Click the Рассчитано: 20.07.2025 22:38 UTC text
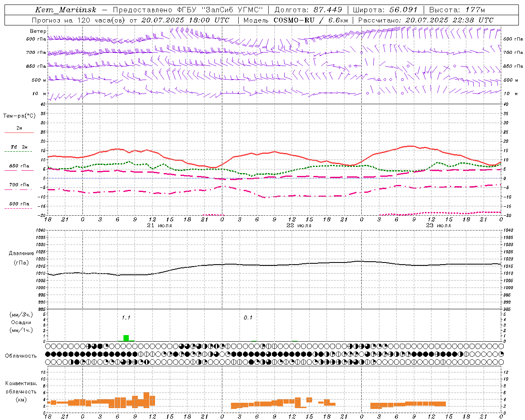The image size is (525, 420). click(x=426, y=20)
